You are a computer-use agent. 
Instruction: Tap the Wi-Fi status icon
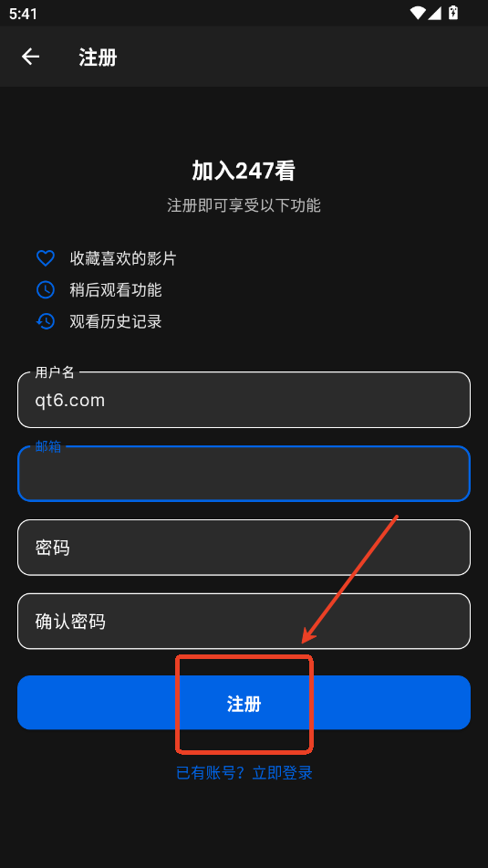coord(418,13)
